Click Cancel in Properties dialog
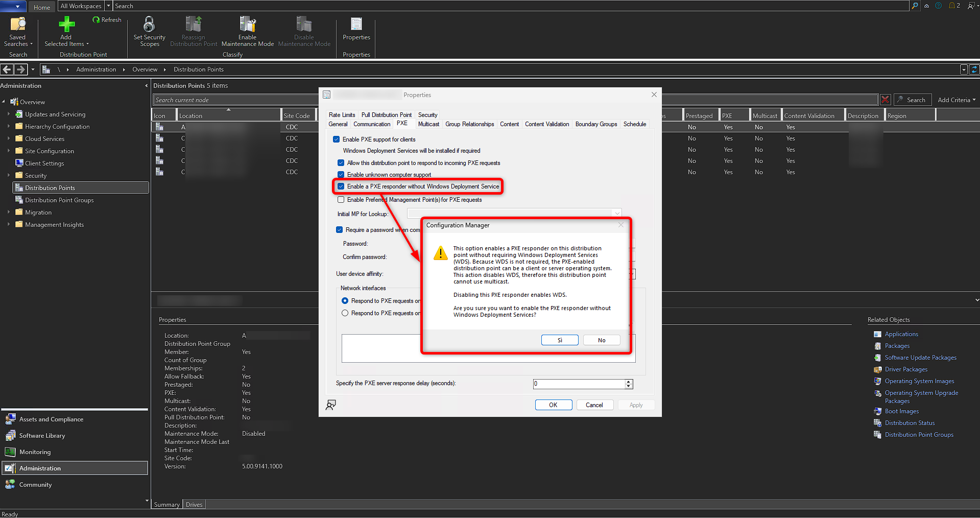The image size is (980, 518). tap(594, 405)
